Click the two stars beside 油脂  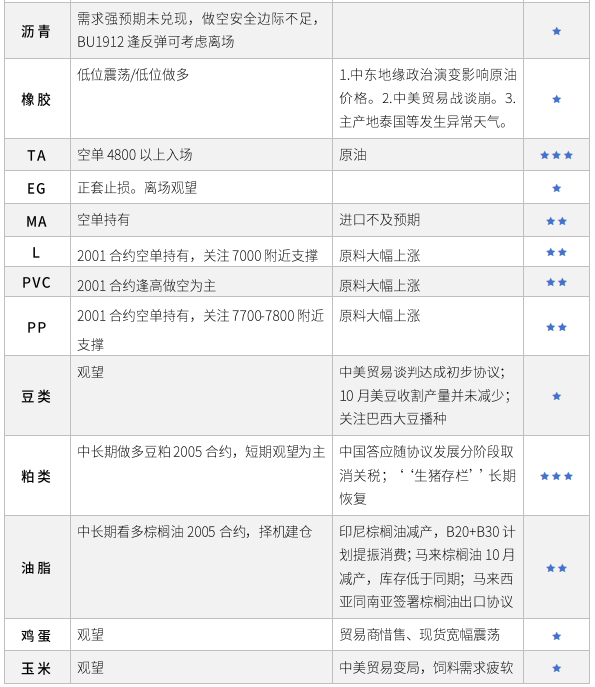coord(556,568)
